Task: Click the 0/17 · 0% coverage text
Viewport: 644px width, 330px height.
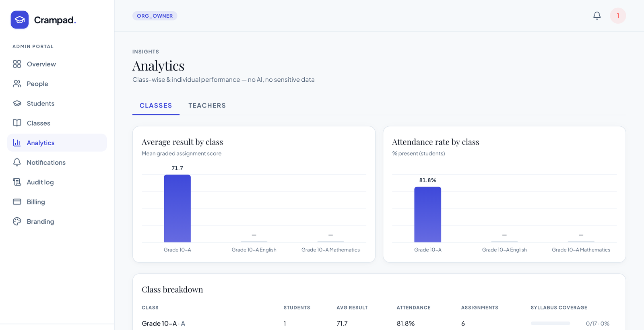Action: coord(598,324)
